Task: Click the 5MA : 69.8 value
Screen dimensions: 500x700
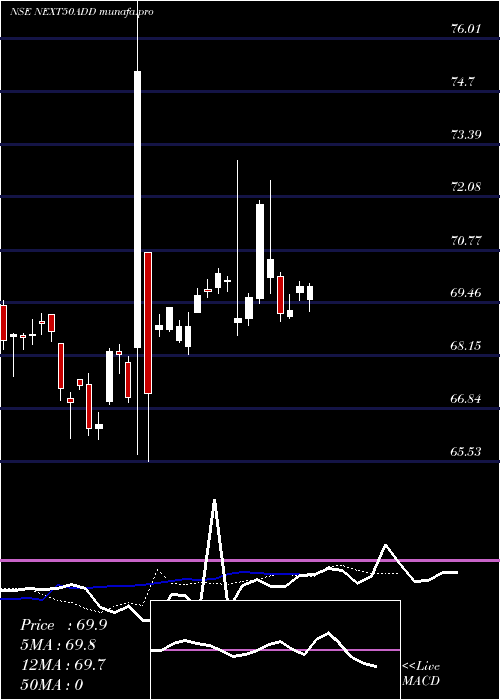Action: click(x=58, y=645)
